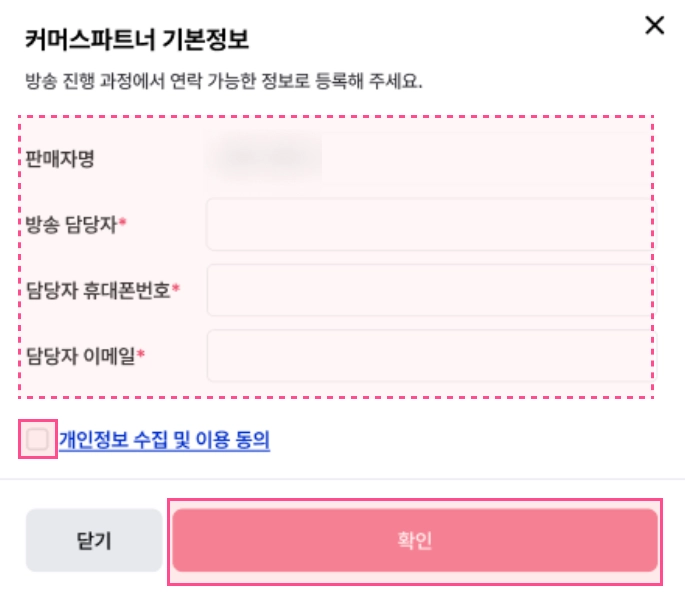685x596 pixels.
Task: Check the 개인정보 수집 및 이용 동의 checkbox
Action: click(x=38, y=440)
